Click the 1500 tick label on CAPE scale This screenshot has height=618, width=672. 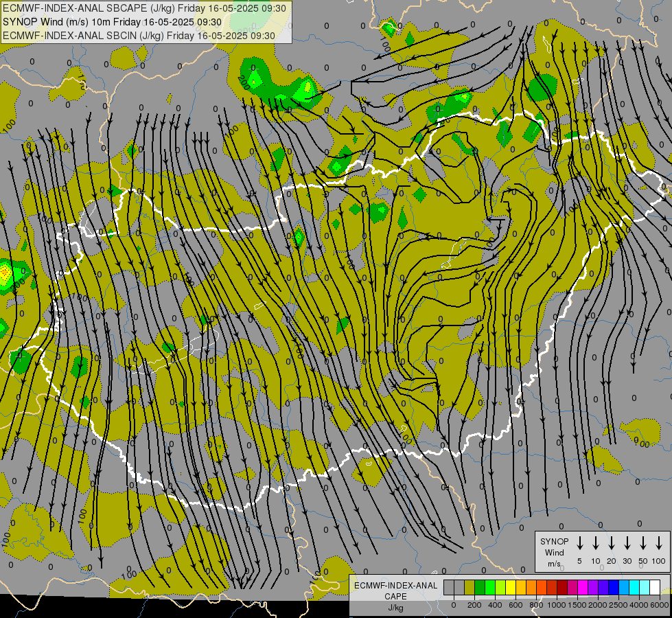pos(577,605)
